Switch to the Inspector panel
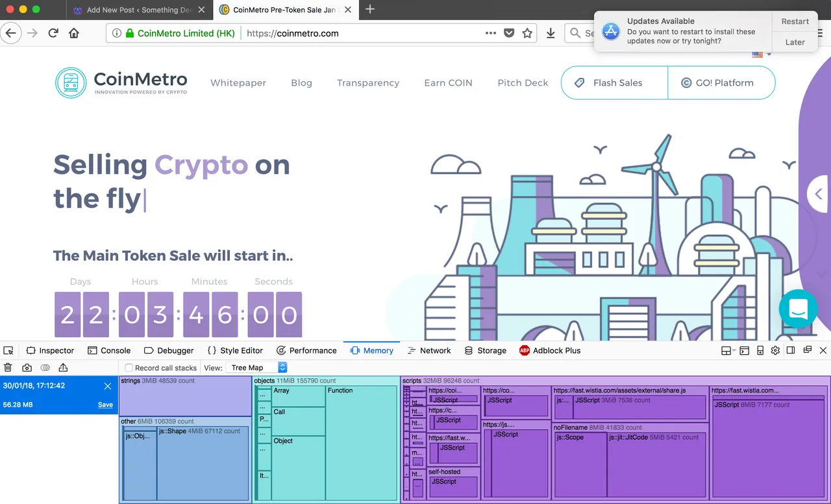This screenshot has width=831, height=504. tap(50, 350)
